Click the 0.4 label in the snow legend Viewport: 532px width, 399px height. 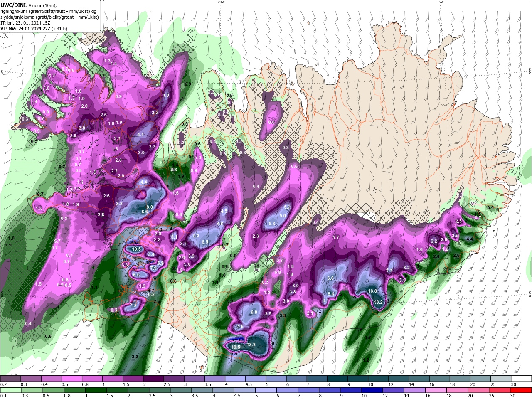[x=44, y=384]
